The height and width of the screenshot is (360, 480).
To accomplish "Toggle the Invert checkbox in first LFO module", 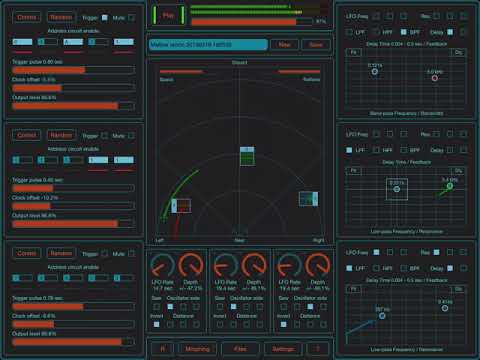I will (x=156, y=324).
